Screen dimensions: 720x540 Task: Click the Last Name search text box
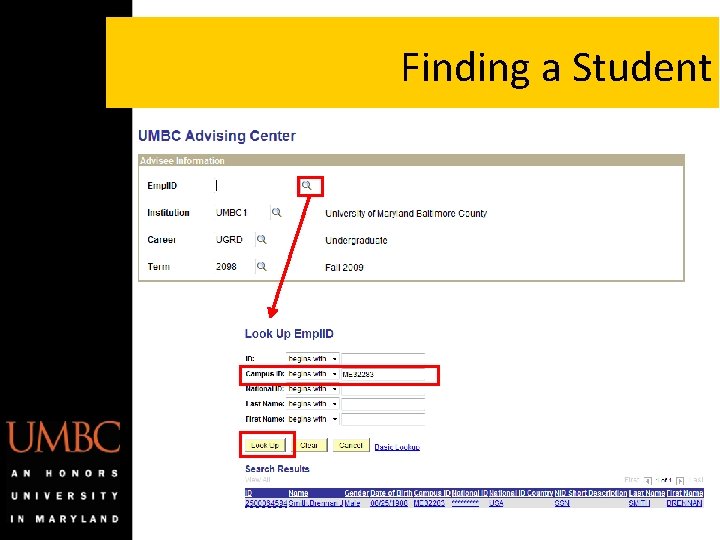pyautogui.click(x=383, y=404)
